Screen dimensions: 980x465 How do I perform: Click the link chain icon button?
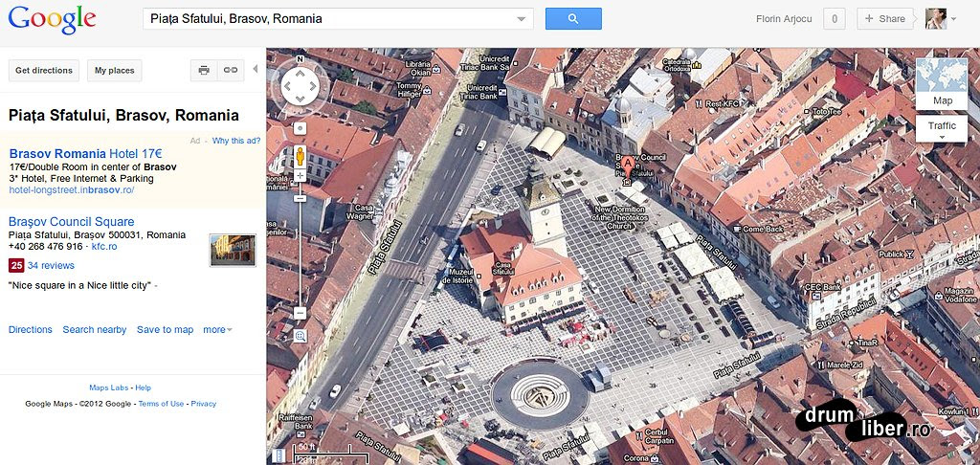231,71
